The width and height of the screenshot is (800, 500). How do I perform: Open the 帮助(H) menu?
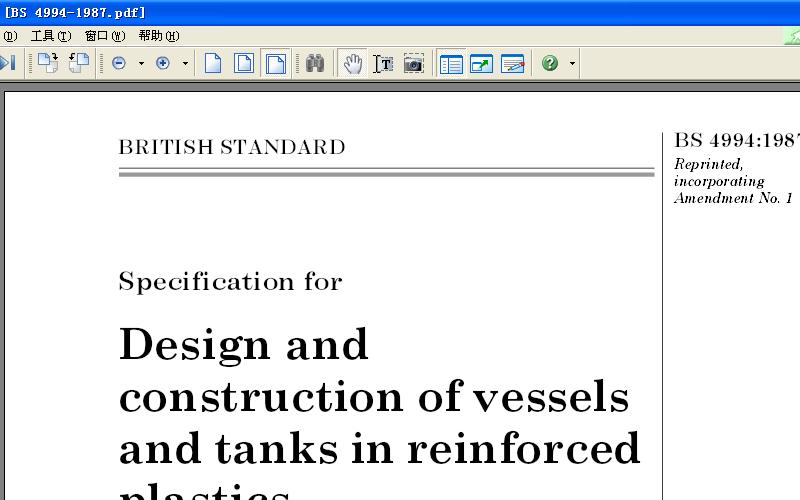pos(159,36)
